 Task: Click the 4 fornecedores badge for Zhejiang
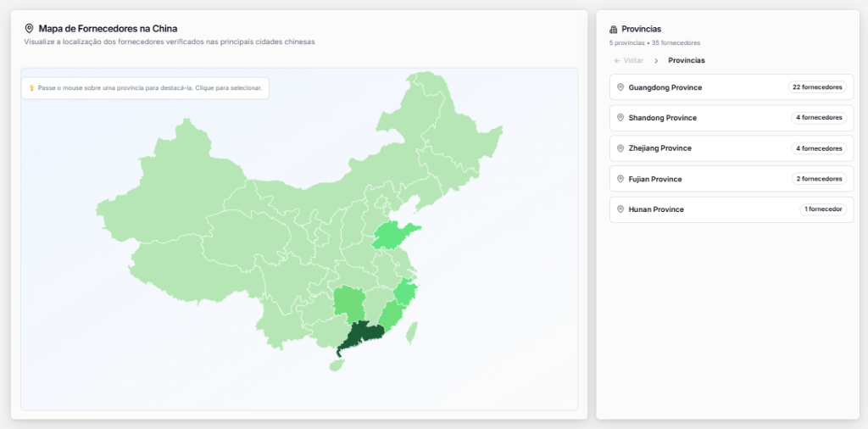[x=819, y=148]
